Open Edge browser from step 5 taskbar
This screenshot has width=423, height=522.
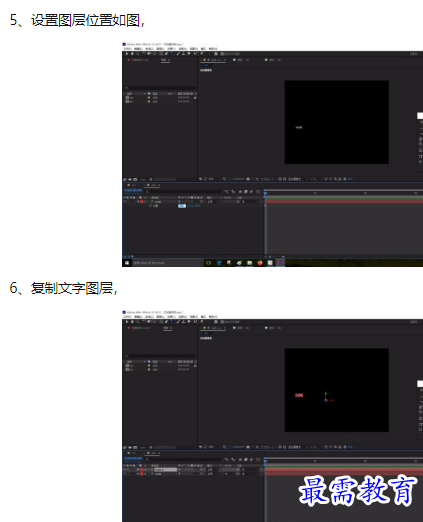point(219,263)
